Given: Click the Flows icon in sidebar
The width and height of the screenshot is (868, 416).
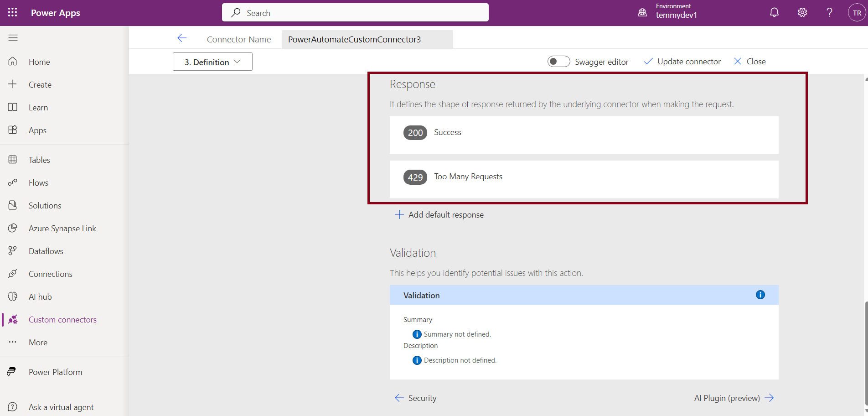Looking at the screenshot, I should tap(13, 182).
